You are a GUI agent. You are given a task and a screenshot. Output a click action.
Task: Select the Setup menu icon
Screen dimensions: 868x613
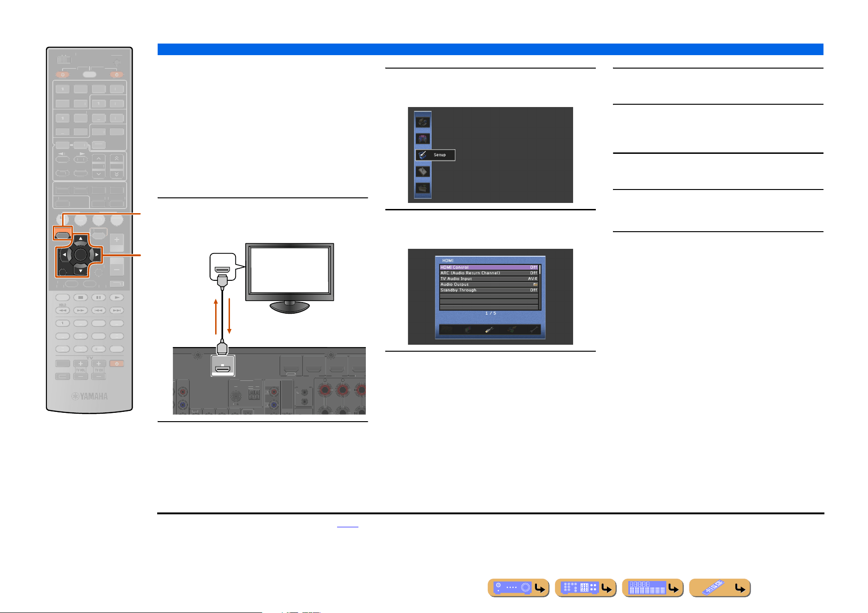[x=435, y=155]
